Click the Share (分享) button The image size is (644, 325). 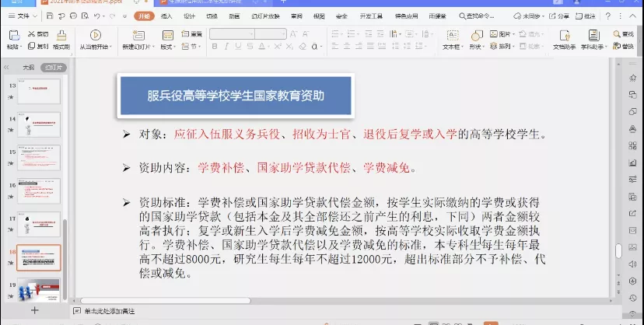pyautogui.click(x=562, y=16)
